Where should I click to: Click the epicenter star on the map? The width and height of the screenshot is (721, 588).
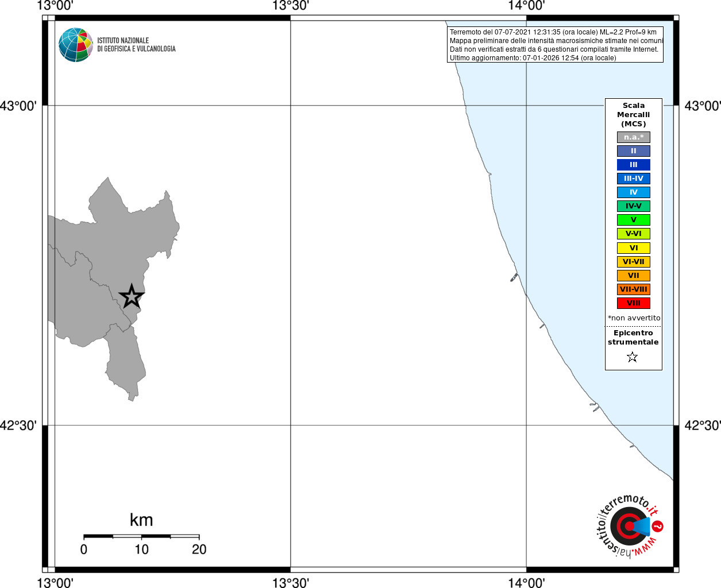(x=132, y=296)
